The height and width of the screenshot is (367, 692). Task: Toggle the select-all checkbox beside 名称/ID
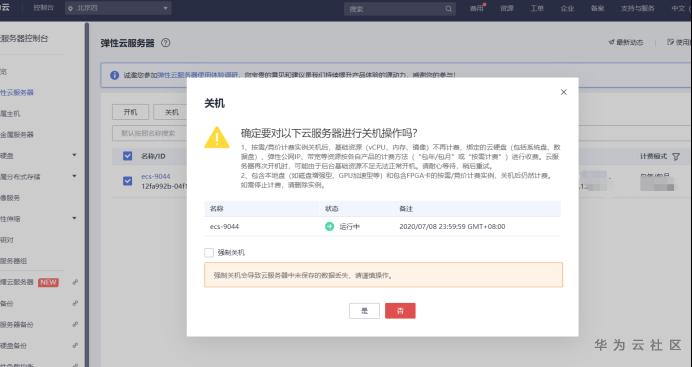coord(128,156)
